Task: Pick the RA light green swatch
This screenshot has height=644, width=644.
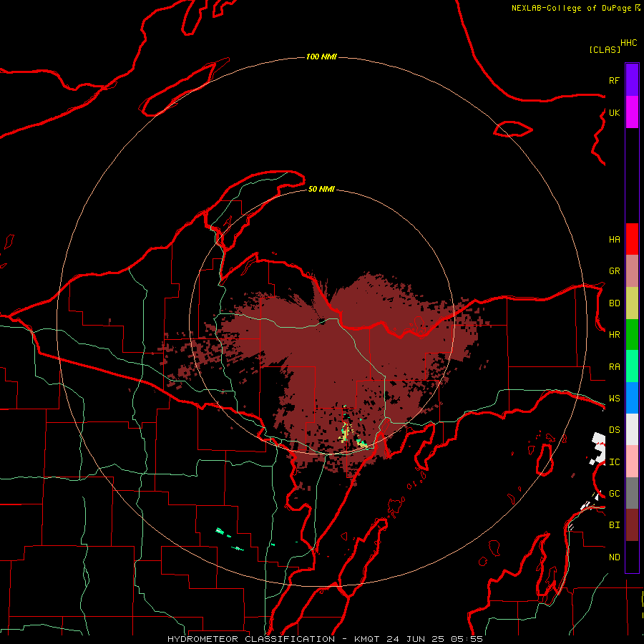Action: coord(632,366)
